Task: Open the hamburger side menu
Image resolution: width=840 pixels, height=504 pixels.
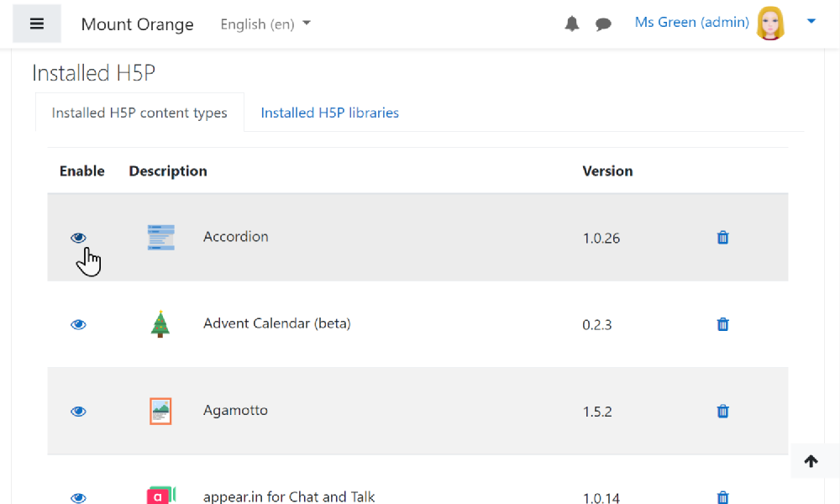Action: [x=36, y=24]
